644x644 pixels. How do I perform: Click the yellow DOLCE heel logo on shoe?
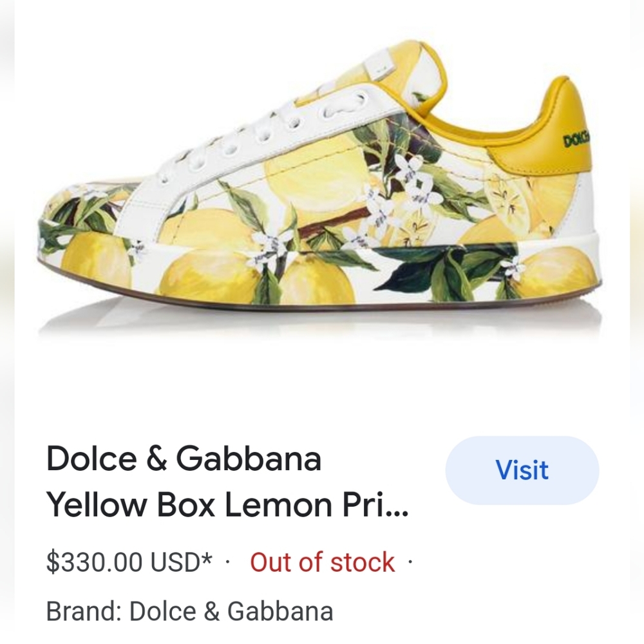(578, 137)
